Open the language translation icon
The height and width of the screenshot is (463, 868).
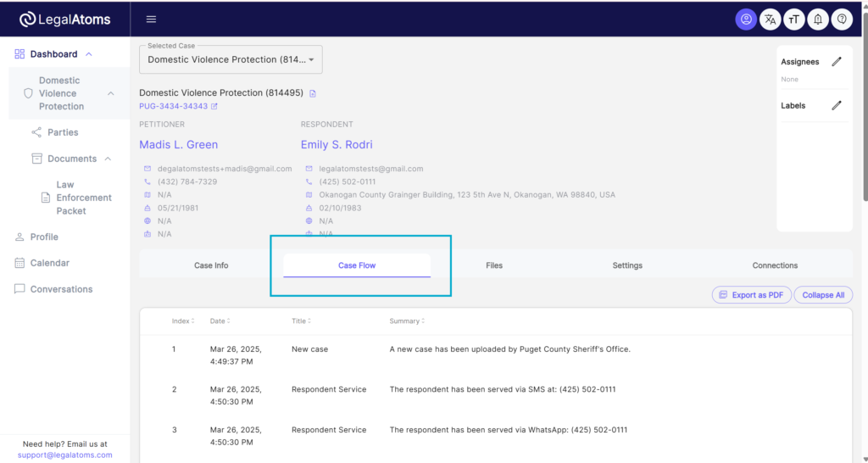(770, 20)
